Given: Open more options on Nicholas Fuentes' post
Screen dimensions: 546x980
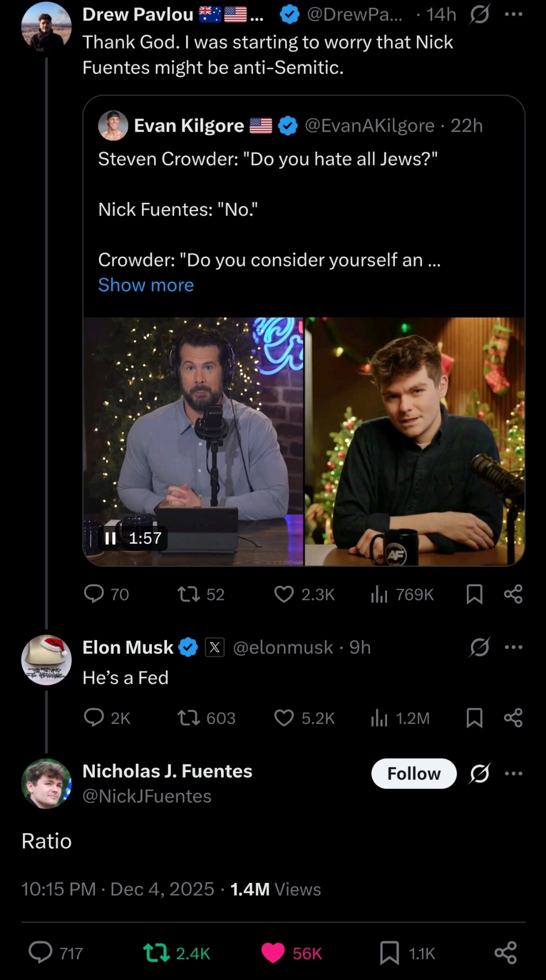Looking at the screenshot, I should tap(513, 773).
